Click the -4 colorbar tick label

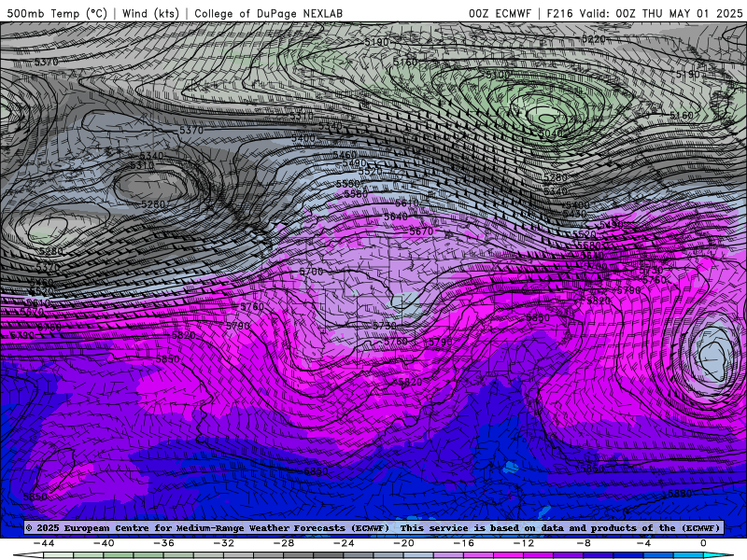(643, 543)
